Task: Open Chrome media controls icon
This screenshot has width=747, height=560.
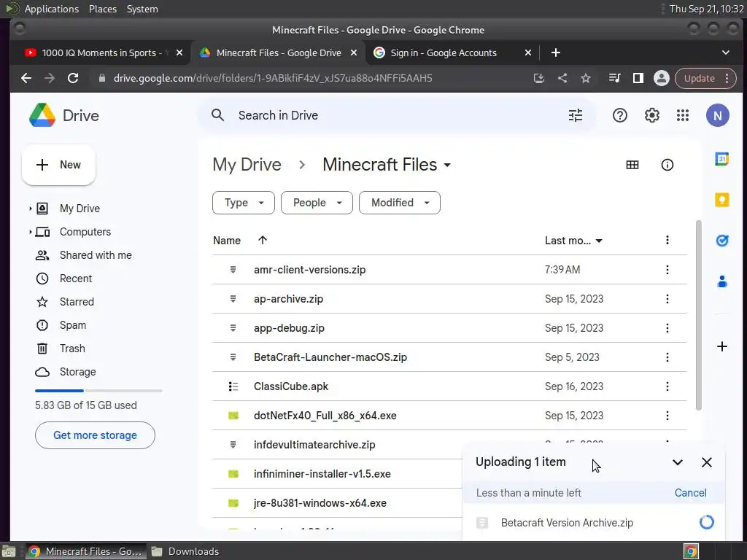Action: coord(614,78)
